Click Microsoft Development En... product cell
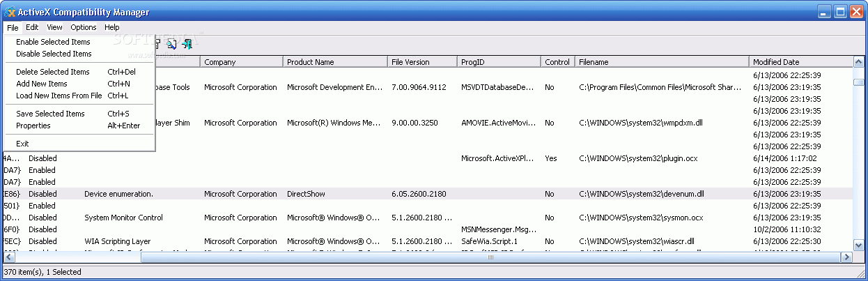The width and height of the screenshot is (868, 281). pos(335,87)
